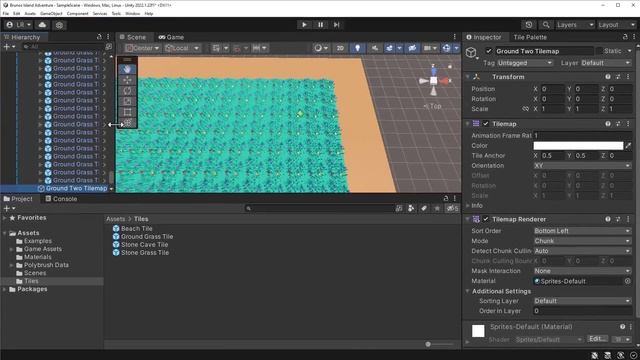
Task: Toggle the Static checkbox
Action: pyautogui.click(x=599, y=51)
